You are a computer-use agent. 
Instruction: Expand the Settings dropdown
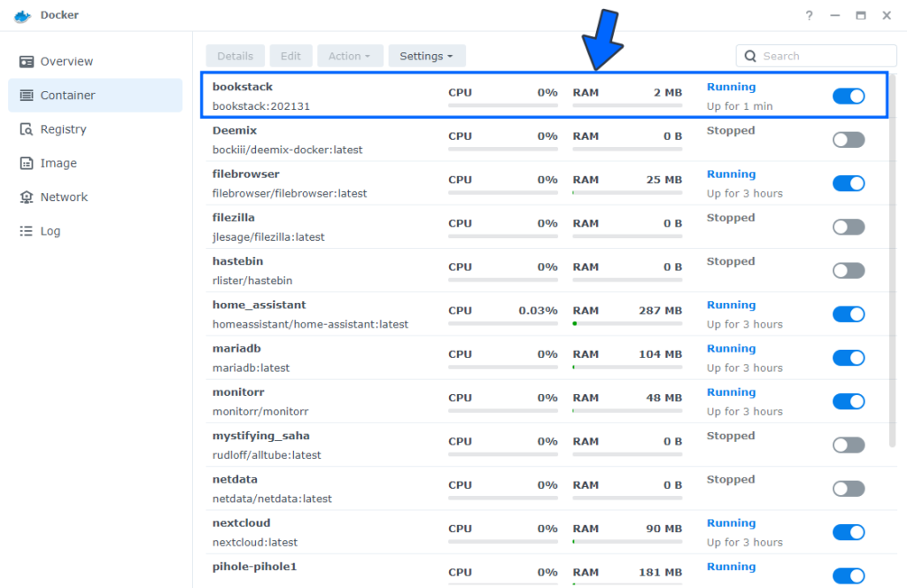click(427, 55)
